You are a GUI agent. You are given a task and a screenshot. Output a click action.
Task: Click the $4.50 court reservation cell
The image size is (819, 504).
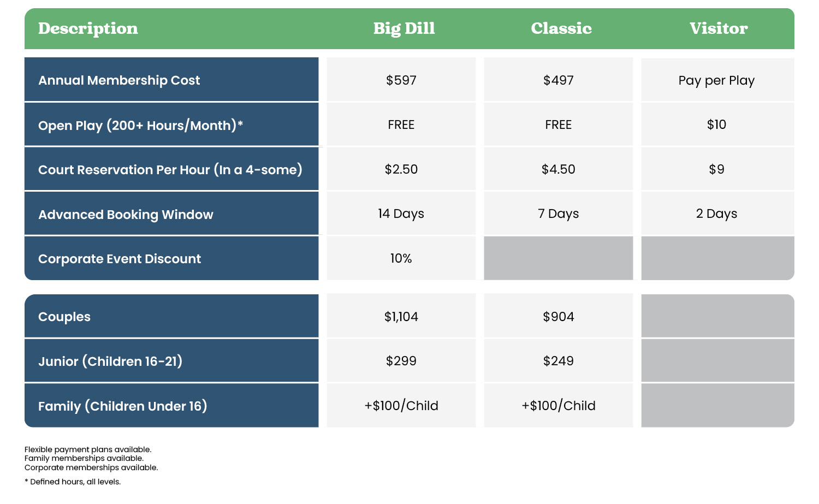[x=558, y=169]
